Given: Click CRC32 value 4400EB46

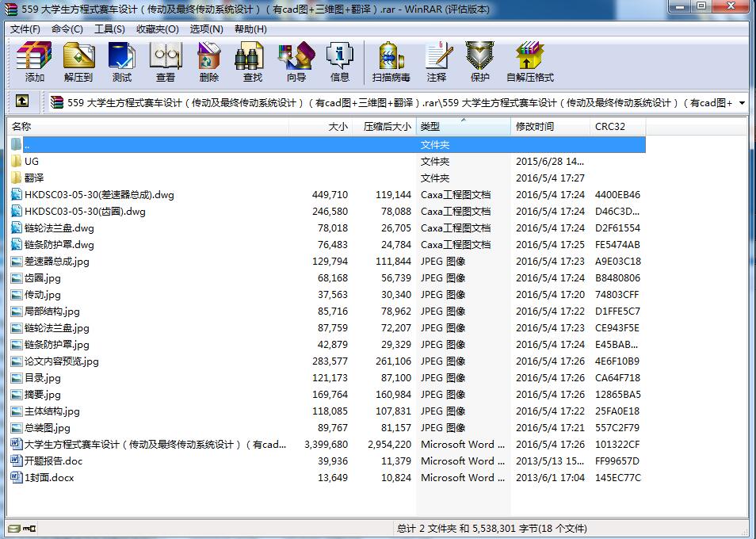Looking at the screenshot, I should (617, 195).
